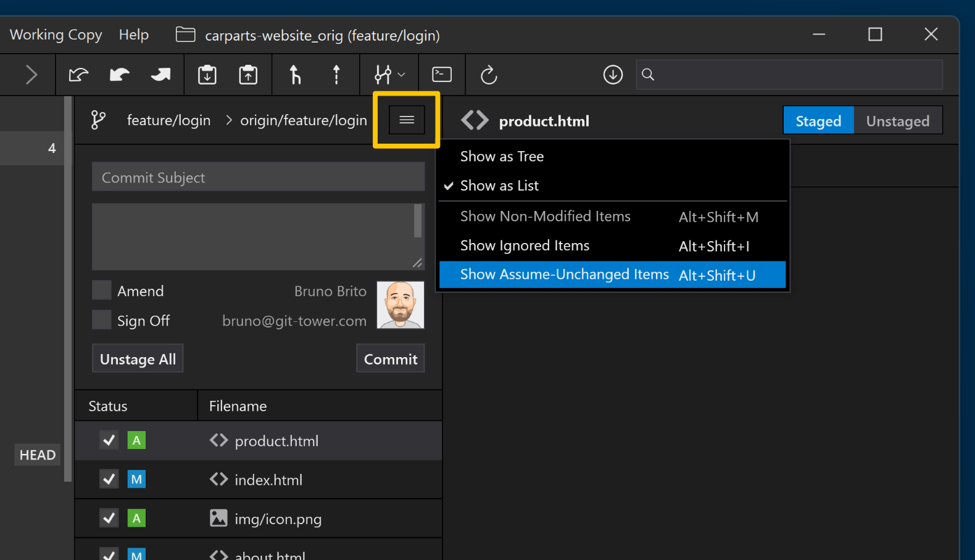
Task: Choose Show as Tree
Action: [502, 157]
